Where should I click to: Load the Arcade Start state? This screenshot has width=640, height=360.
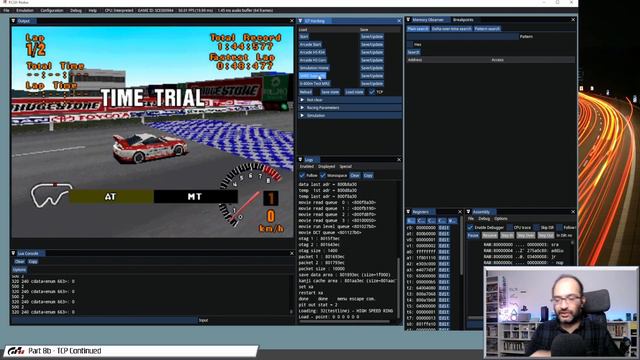311,44
